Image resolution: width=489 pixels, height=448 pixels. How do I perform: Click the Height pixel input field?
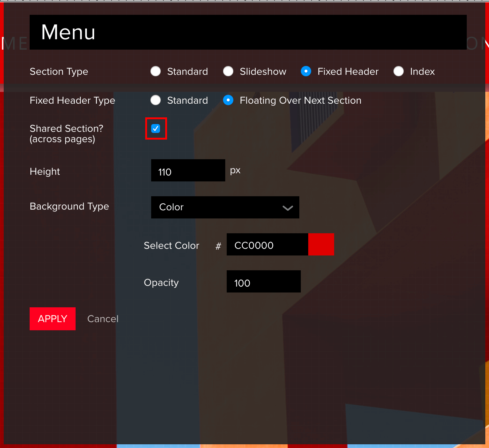point(188,170)
